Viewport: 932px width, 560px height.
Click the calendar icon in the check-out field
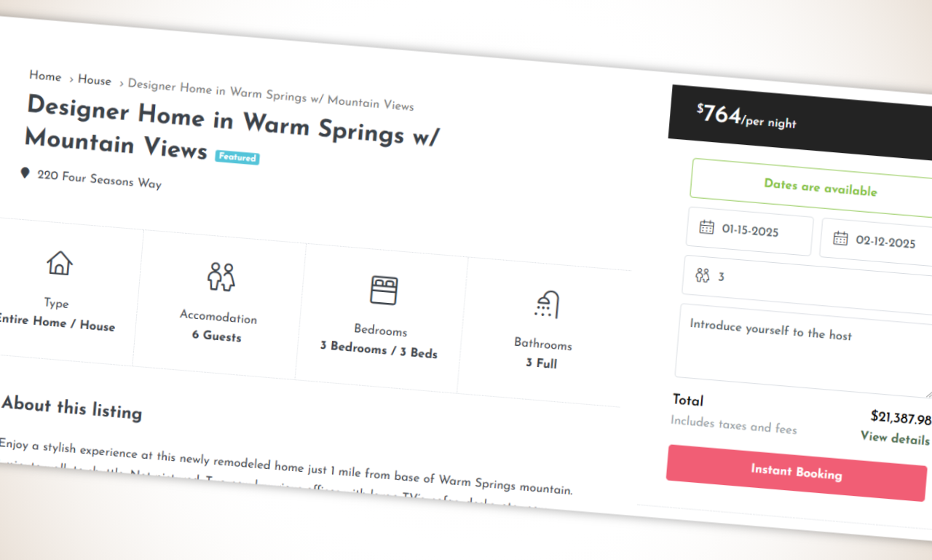(840, 238)
